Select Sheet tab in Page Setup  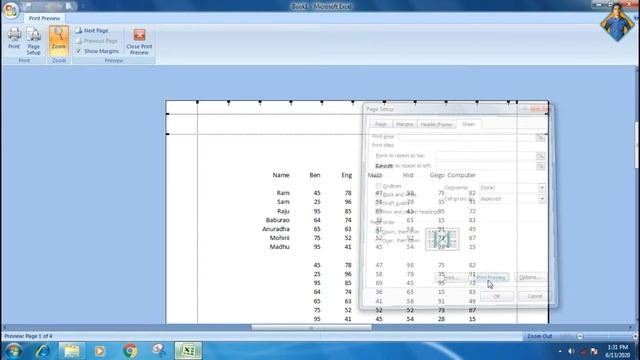tap(468, 124)
